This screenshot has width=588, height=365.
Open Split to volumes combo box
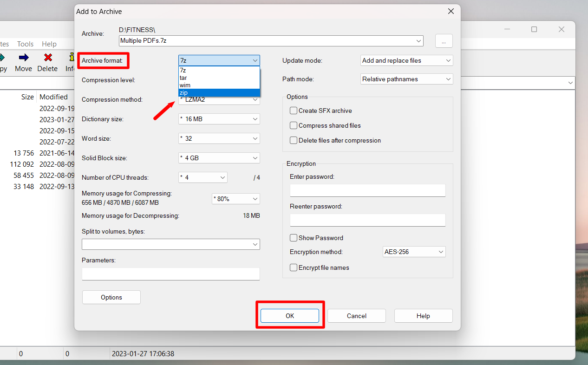[x=171, y=244]
